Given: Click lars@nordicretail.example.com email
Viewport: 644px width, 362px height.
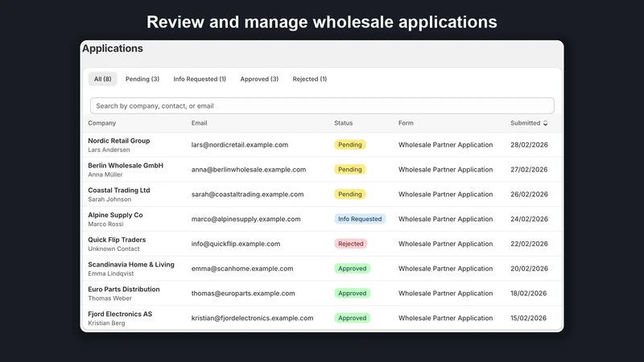Looking at the screenshot, I should 239,145.
